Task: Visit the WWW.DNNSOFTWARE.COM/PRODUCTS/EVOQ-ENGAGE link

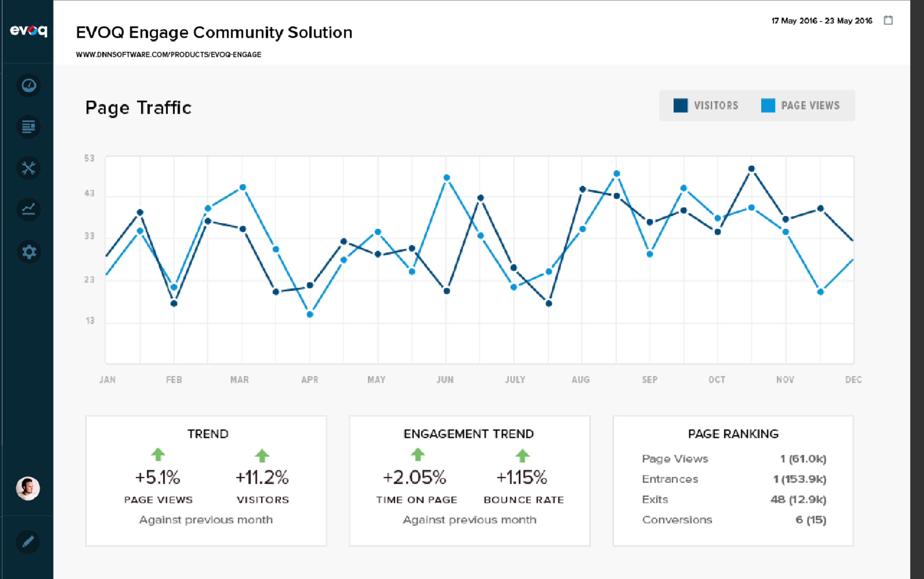Action: 169,54
